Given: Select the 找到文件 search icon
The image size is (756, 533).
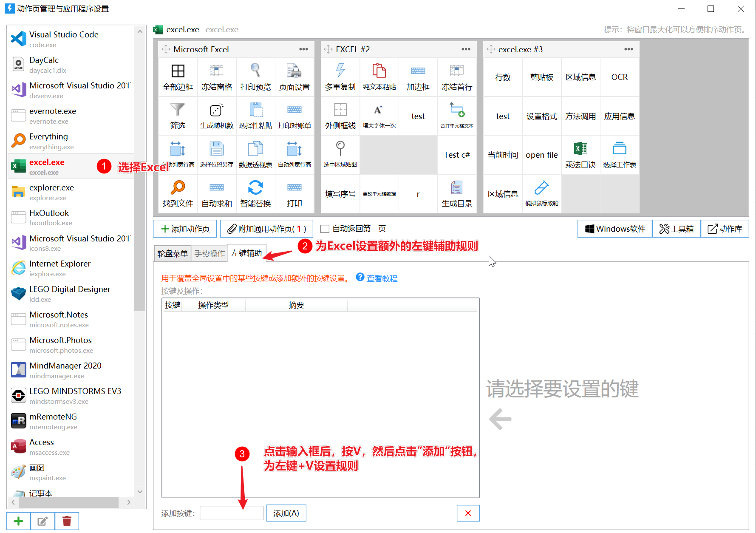Looking at the screenshot, I should 178,187.
